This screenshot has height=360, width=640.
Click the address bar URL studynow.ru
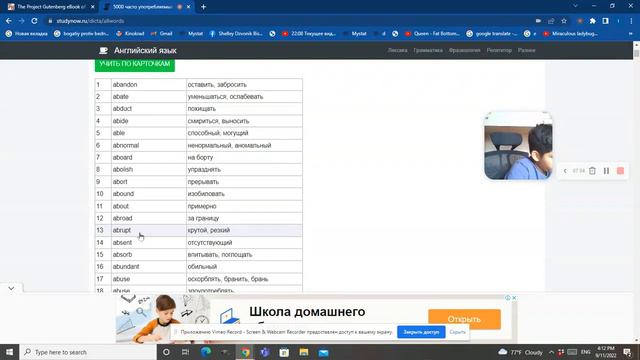coord(90,21)
